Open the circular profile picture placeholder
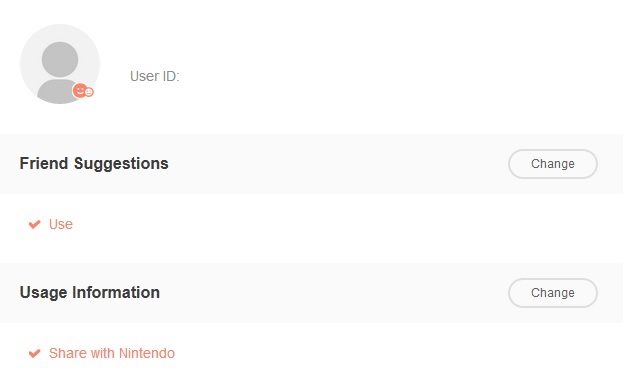Screen dimensions: 623x383 pyautogui.click(x=60, y=64)
